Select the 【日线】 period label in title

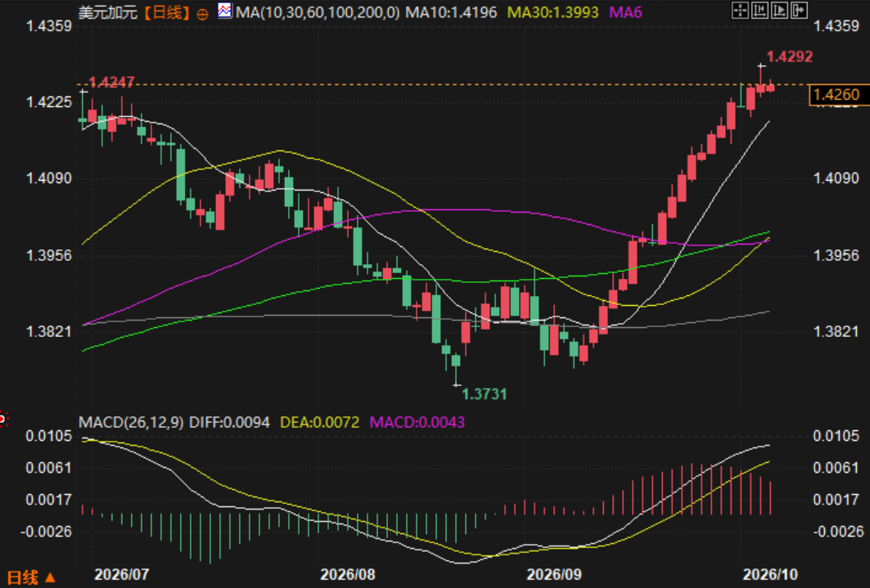(166, 13)
